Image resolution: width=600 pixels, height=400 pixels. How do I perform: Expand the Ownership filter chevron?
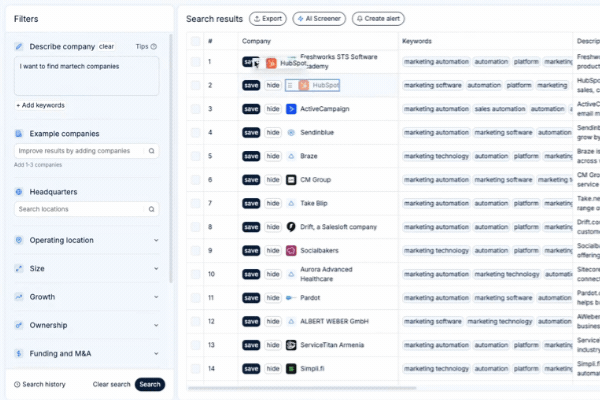click(156, 325)
